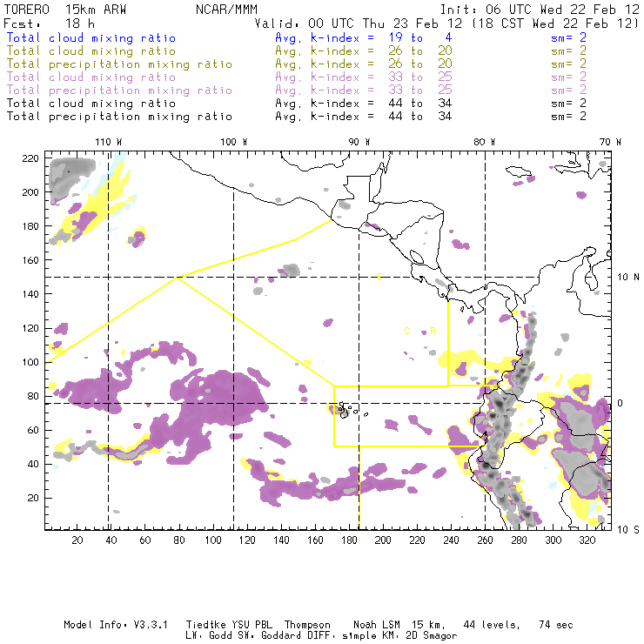The width and height of the screenshot is (644, 644).
Task: Click the olive "Total precipitation mixing ratio" legend line
Action: [x=119, y=64]
